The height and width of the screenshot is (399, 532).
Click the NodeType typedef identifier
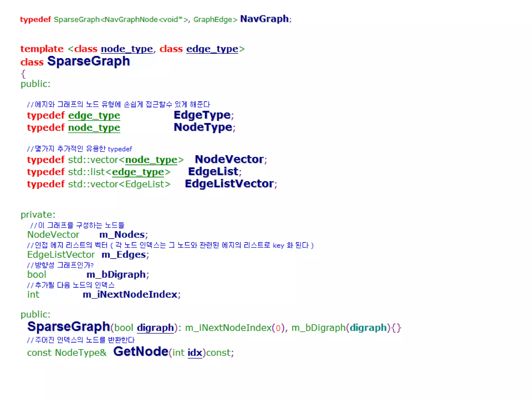click(x=203, y=127)
